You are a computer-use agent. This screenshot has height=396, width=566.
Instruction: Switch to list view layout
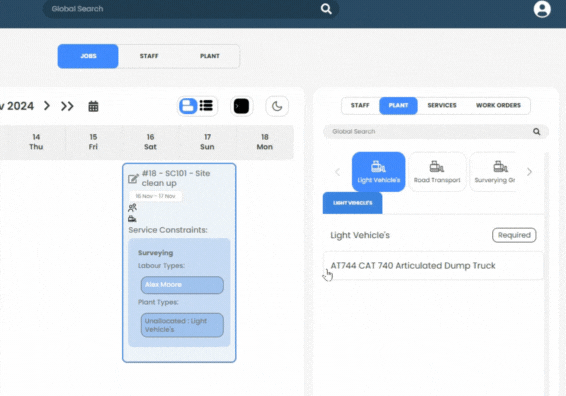click(x=206, y=106)
